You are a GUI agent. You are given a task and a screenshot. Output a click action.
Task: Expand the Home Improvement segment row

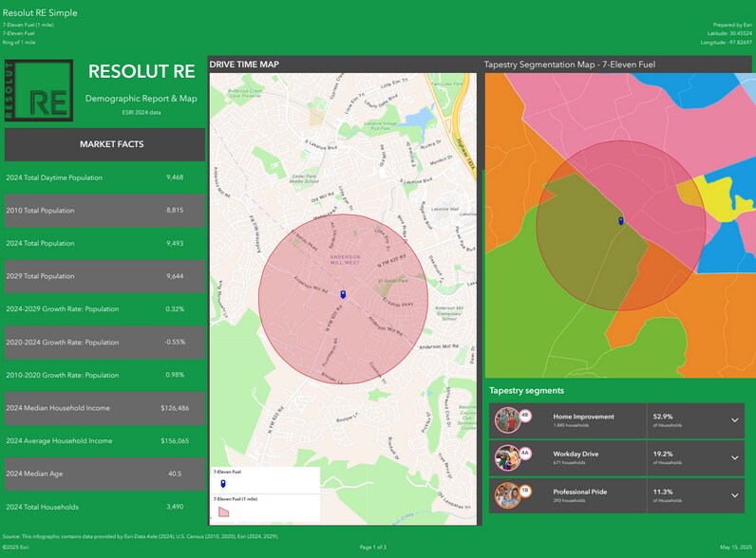pos(734,419)
